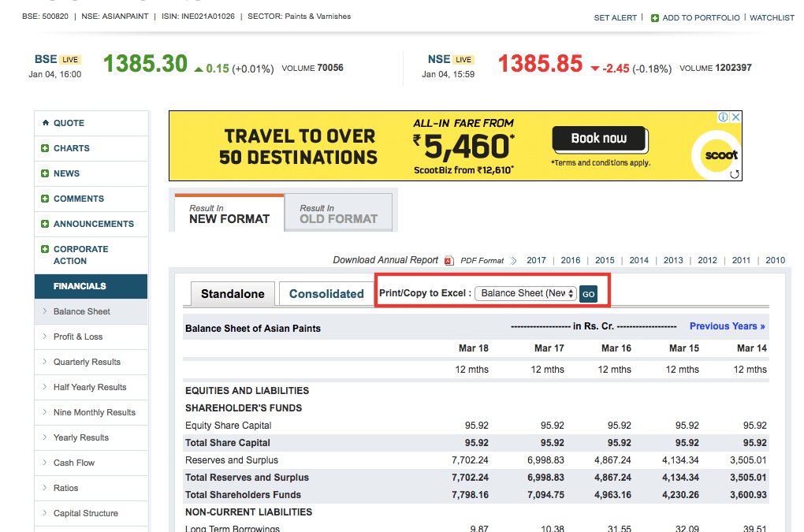Click the BSE price 1385.30
The width and height of the screenshot is (804, 532).
(146, 64)
